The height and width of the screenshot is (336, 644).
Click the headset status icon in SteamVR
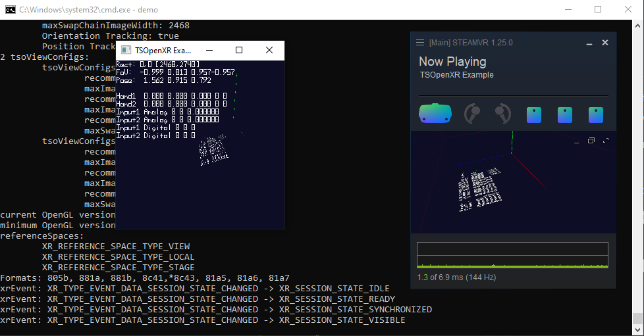pos(435,114)
